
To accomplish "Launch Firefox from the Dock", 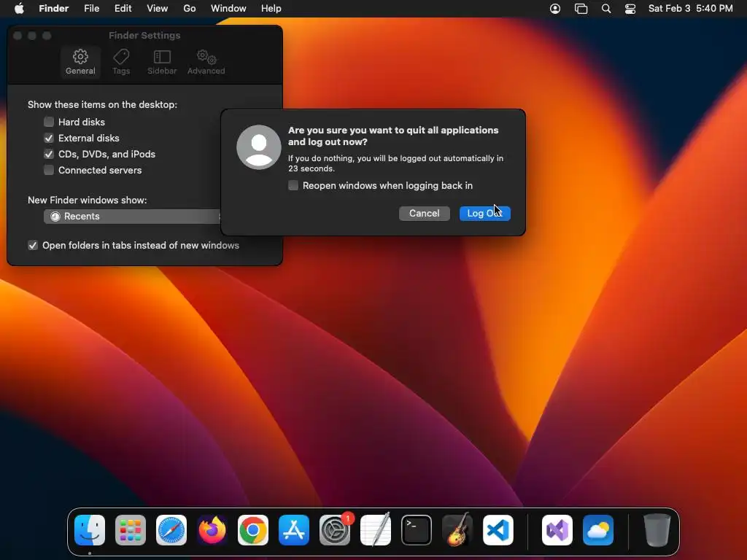I will point(212,530).
